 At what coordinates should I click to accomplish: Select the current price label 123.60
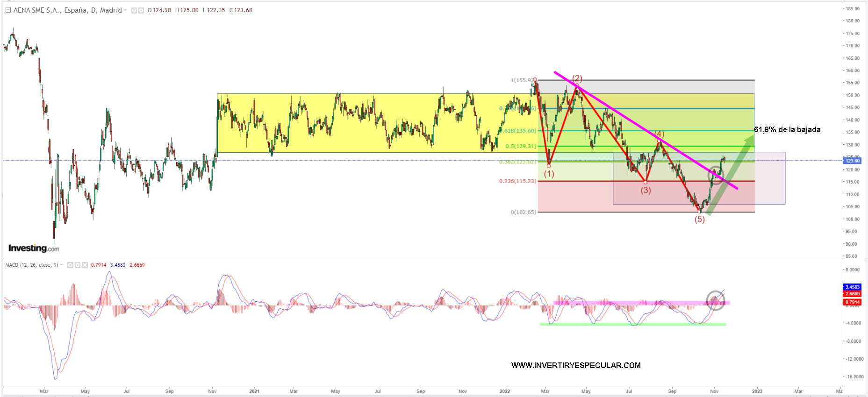click(x=852, y=161)
